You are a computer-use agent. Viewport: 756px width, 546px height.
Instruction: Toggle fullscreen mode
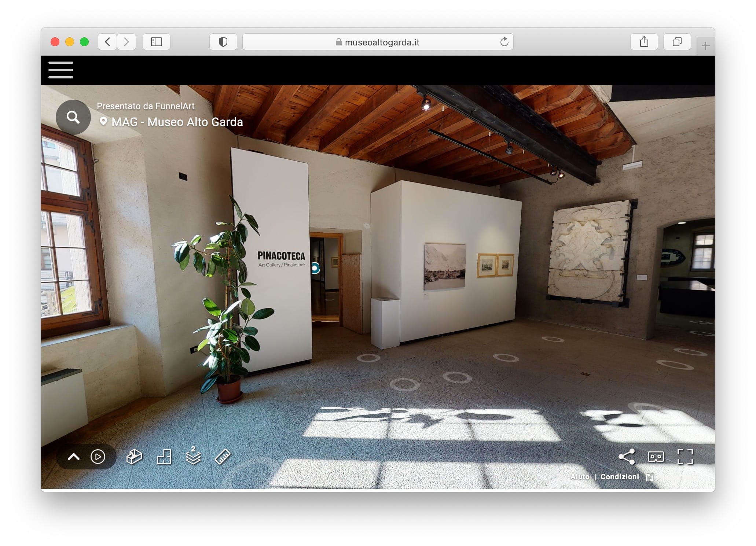pyautogui.click(x=685, y=457)
